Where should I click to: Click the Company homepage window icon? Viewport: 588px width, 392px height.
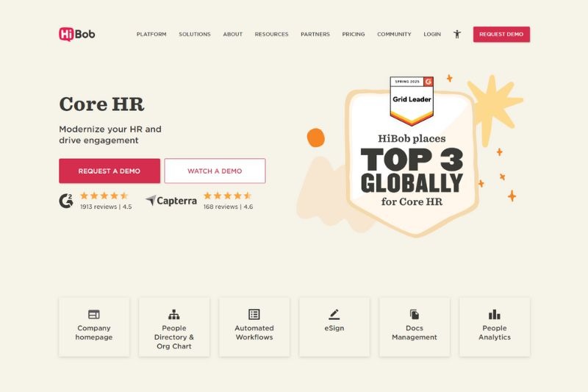click(94, 314)
